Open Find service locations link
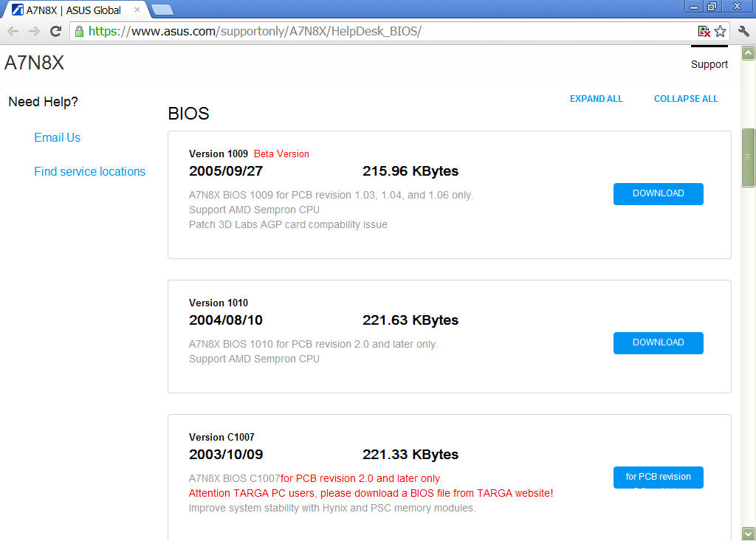 89,172
